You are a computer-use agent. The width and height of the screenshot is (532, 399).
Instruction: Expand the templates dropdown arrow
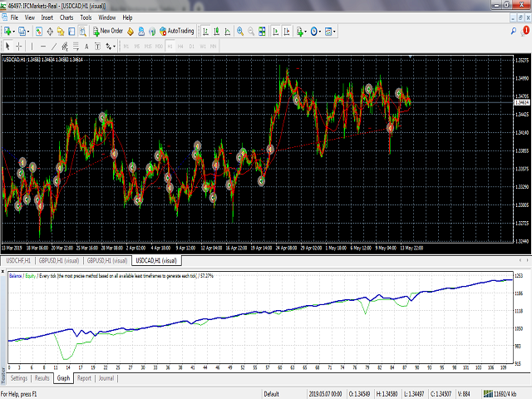[334, 32]
